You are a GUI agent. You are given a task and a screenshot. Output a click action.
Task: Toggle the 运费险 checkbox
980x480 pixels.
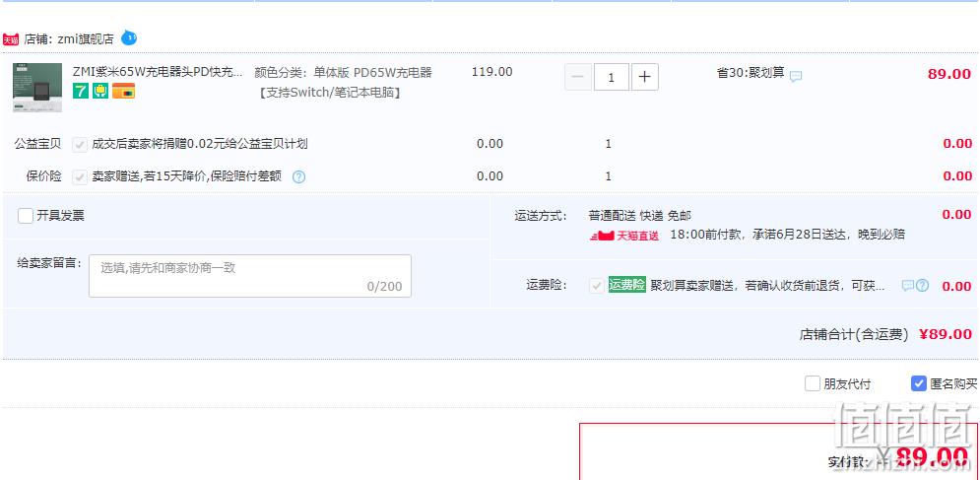[x=597, y=286]
